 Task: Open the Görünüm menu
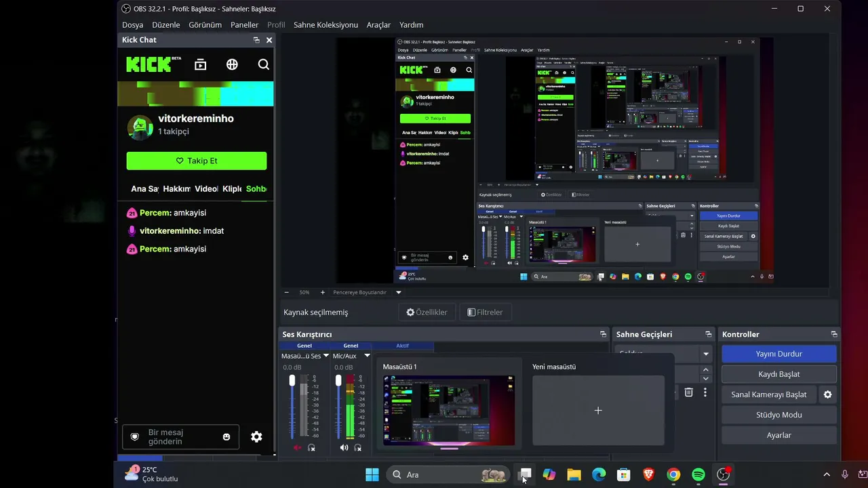tap(205, 25)
